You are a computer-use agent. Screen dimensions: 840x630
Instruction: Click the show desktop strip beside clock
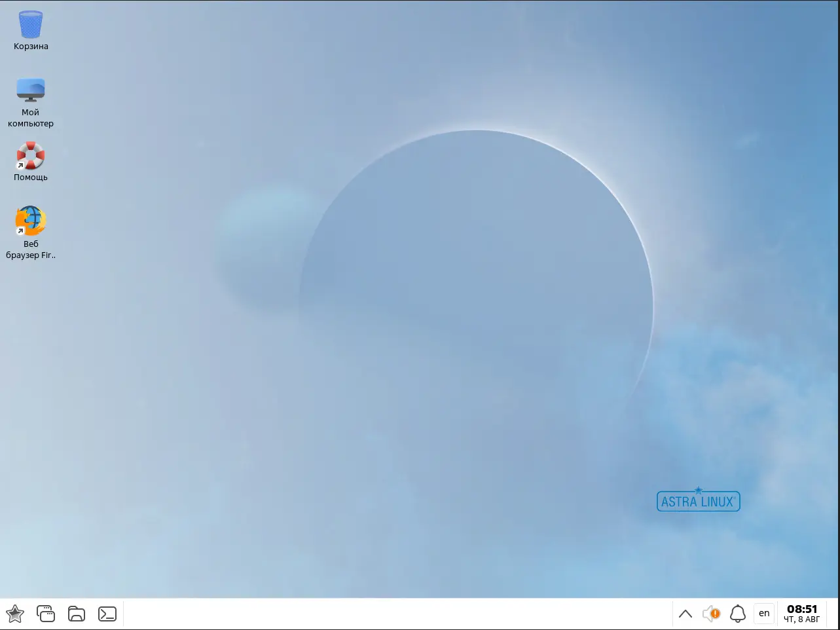(x=833, y=614)
